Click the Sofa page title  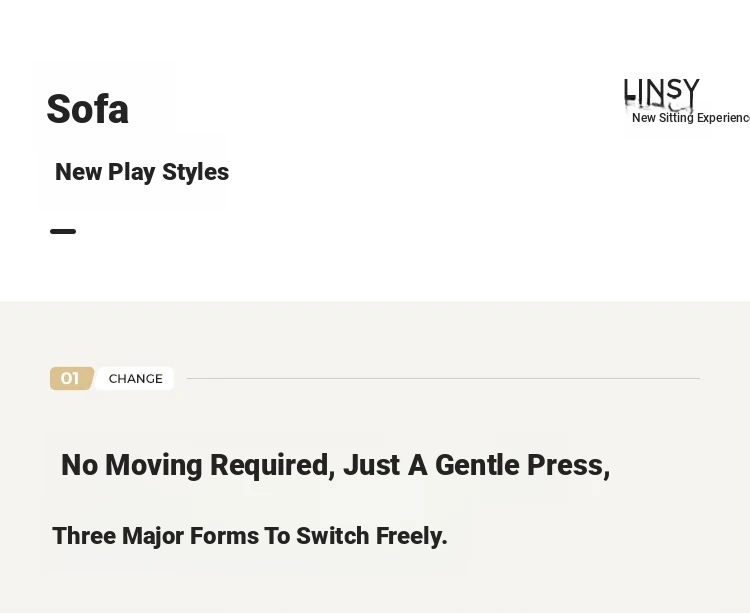click(88, 109)
